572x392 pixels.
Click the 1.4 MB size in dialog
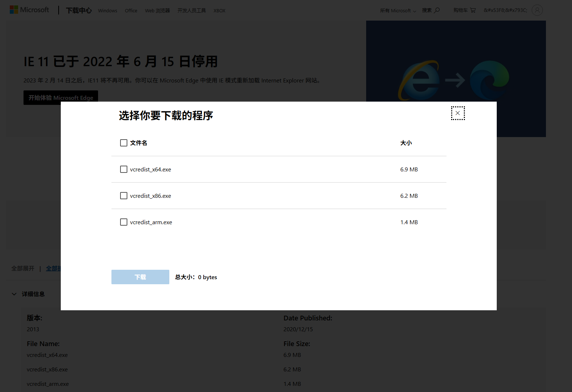(x=409, y=222)
